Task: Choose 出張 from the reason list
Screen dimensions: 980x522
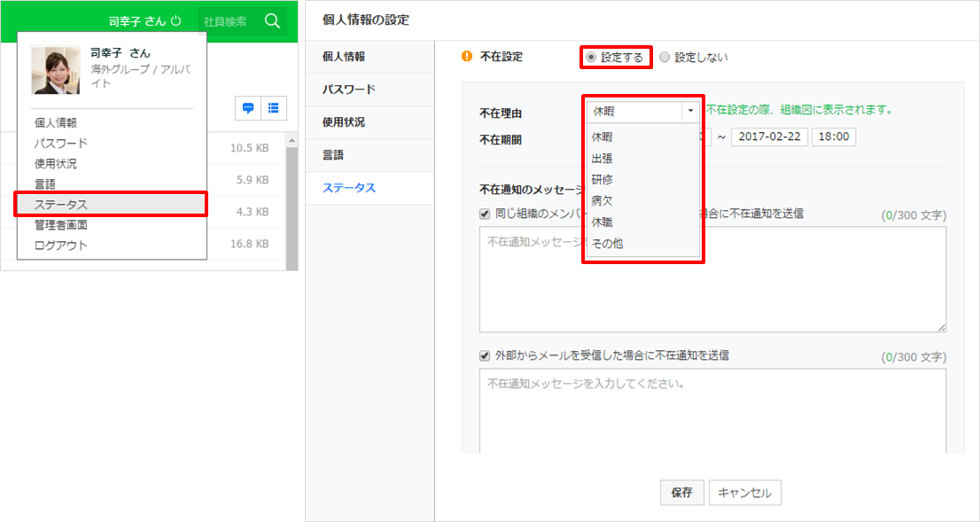Action: point(603,159)
